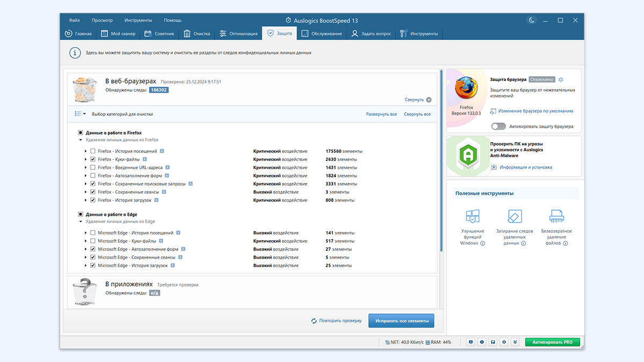The height and width of the screenshot is (362, 644).
Task: Open the Главная tab
Action: pos(78,34)
